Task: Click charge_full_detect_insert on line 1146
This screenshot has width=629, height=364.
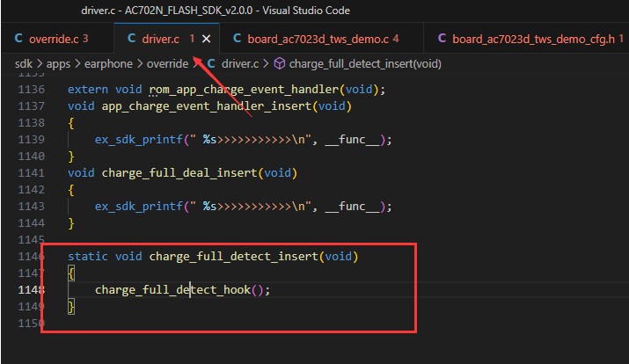Action: pyautogui.click(x=234, y=256)
